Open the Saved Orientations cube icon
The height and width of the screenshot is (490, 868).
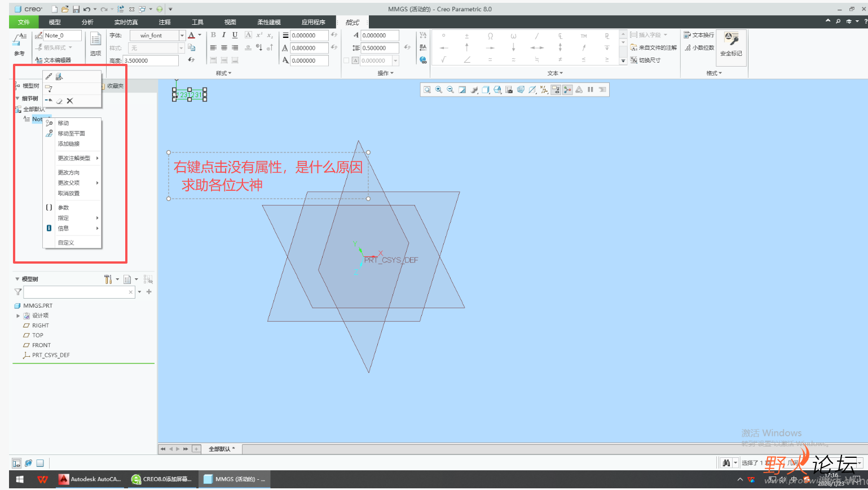tap(497, 90)
